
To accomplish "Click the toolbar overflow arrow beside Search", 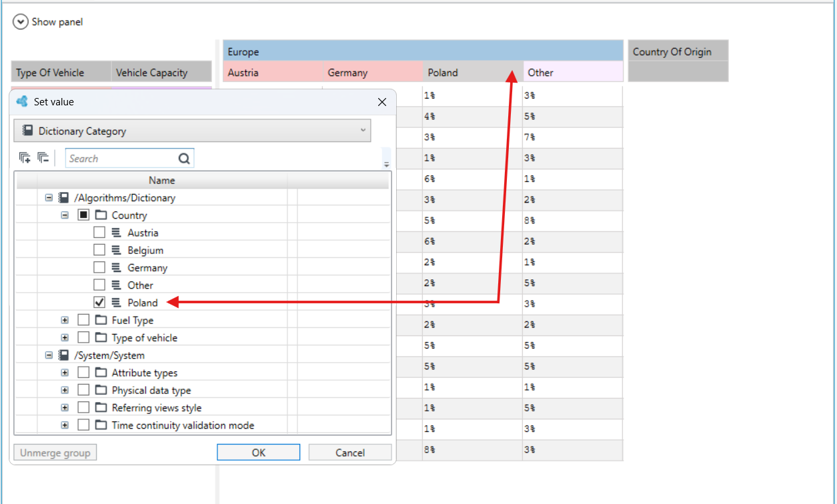I will click(x=386, y=163).
